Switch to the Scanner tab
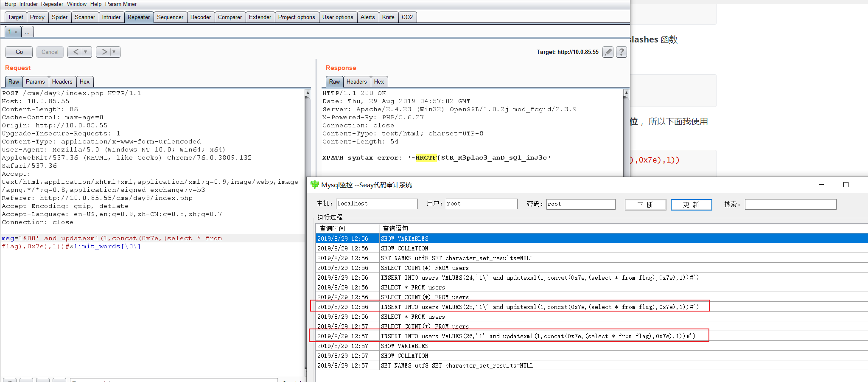This screenshot has height=382, width=868. [85, 17]
